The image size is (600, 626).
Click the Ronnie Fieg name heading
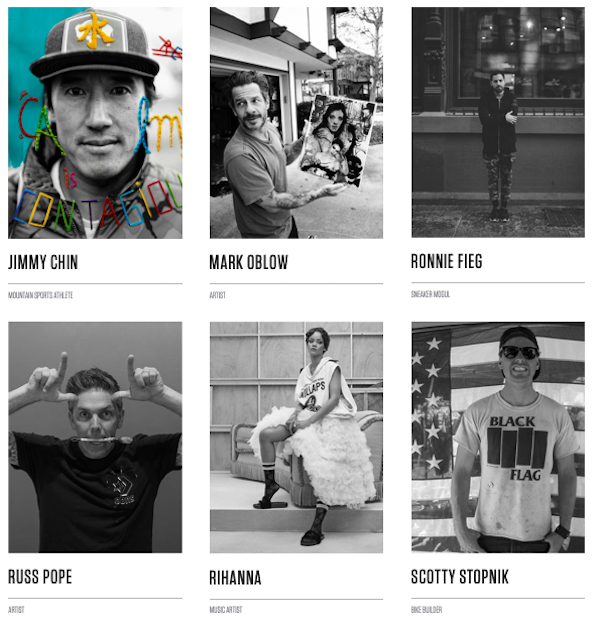coord(447,261)
